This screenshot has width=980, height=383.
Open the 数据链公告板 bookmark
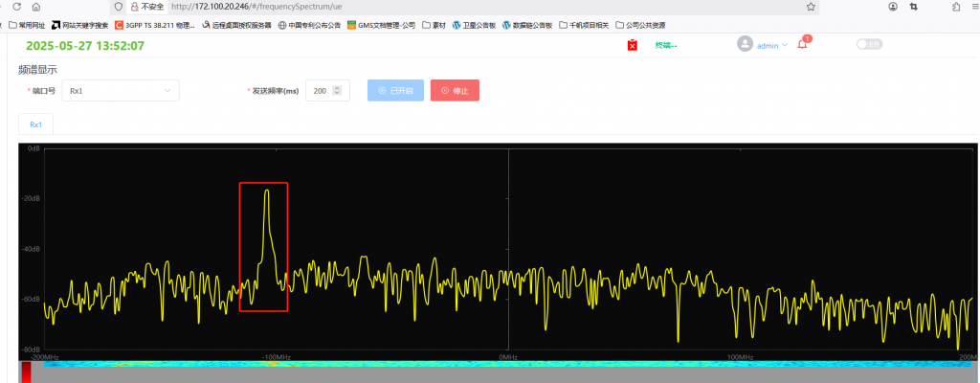527,26
